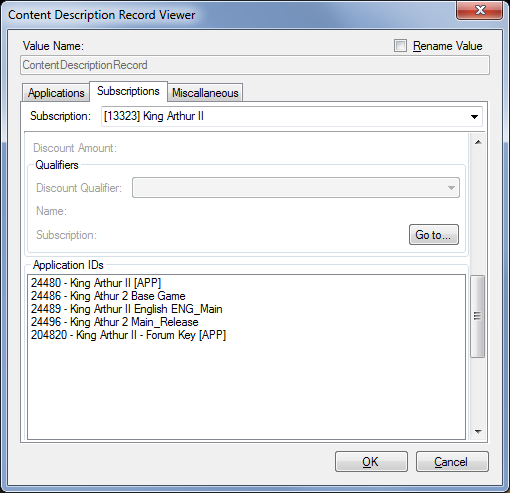Click the Discount Amount label
Image resolution: width=510 pixels, height=493 pixels.
(x=75, y=148)
